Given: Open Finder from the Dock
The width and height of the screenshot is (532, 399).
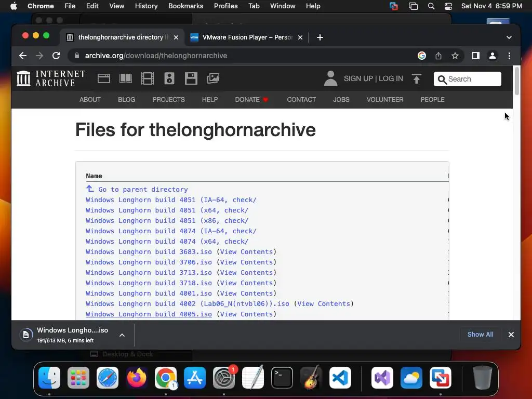Looking at the screenshot, I should pyautogui.click(x=49, y=378).
